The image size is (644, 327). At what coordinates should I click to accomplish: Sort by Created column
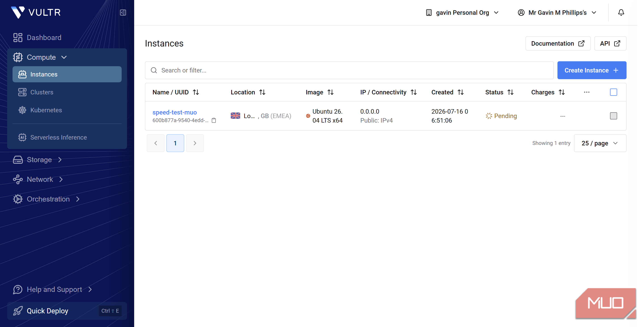tap(461, 92)
